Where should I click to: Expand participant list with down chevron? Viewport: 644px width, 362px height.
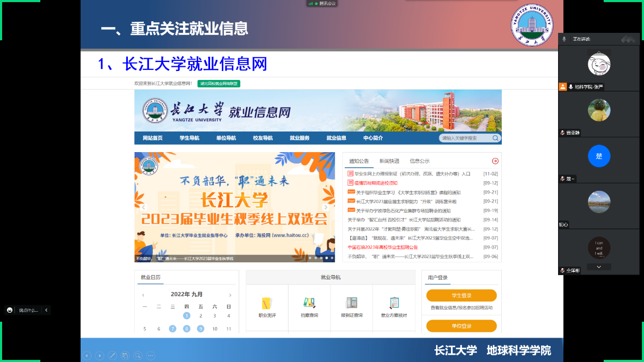[x=599, y=267]
